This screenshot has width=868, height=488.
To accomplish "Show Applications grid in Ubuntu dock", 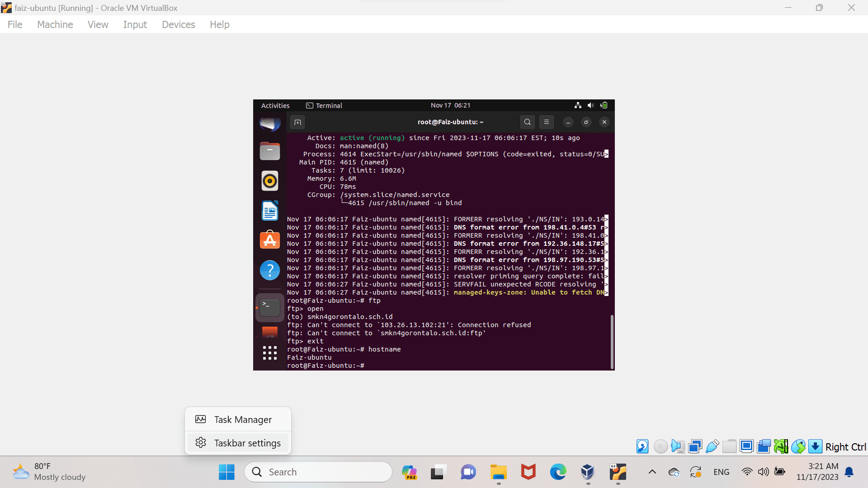I will pyautogui.click(x=270, y=353).
